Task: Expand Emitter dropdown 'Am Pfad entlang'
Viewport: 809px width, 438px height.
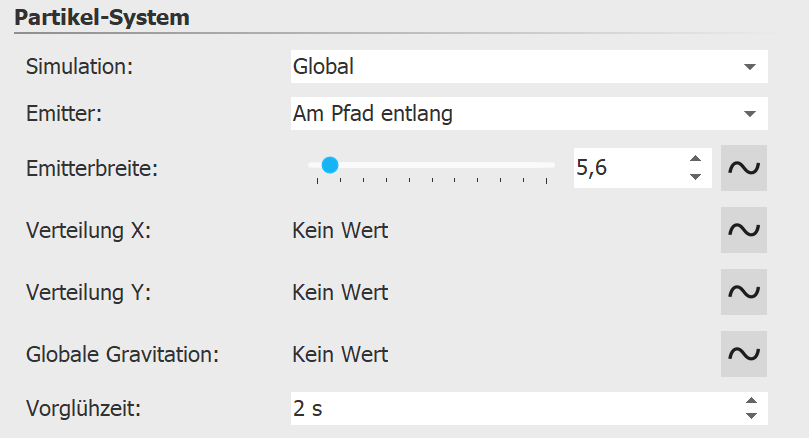Action: (x=527, y=114)
